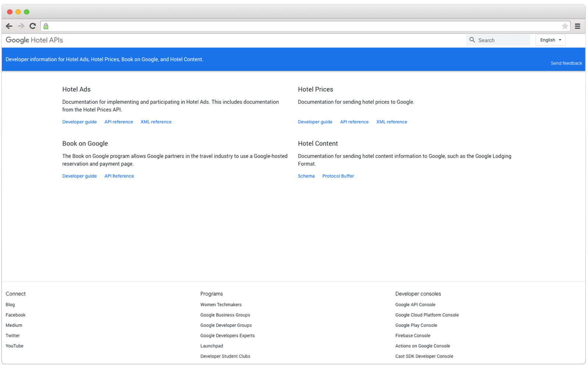This screenshot has height=368, width=588.
Task: Open Hotel Ads Developer guide
Action: click(79, 122)
